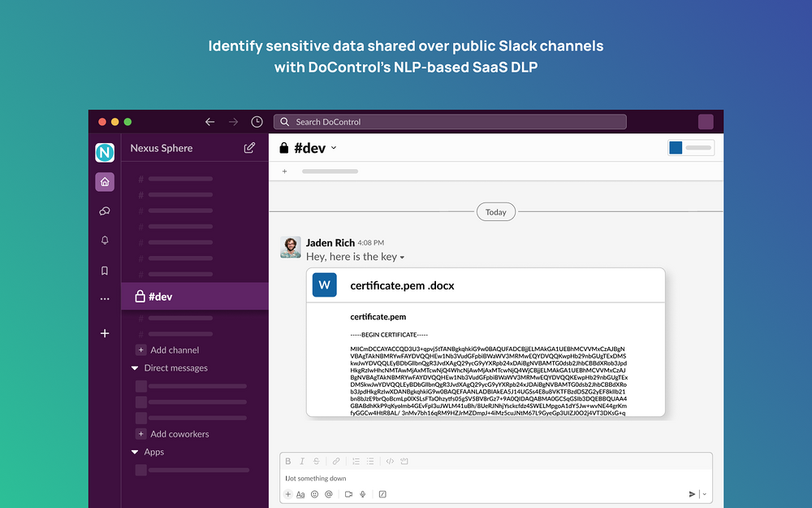The image size is (812, 508).
Task: Open the More ellipsis in sidebar
Action: [x=105, y=299]
